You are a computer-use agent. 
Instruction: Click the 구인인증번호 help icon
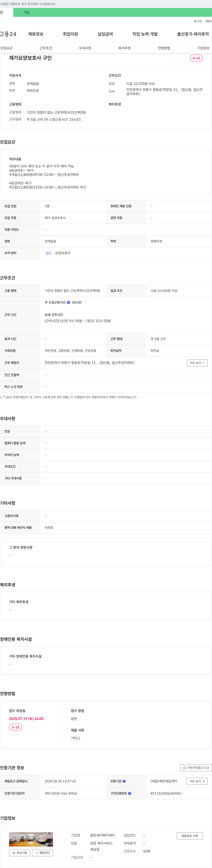(130, 793)
